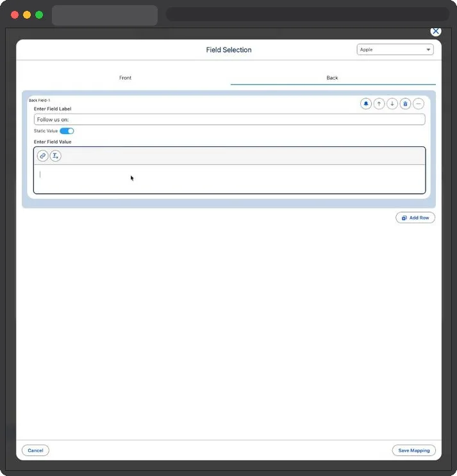Move Back Field-1 up with arrow icon

(379, 104)
